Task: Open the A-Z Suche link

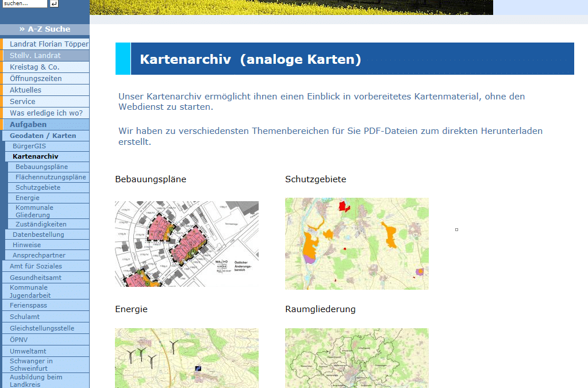Action: click(x=45, y=29)
